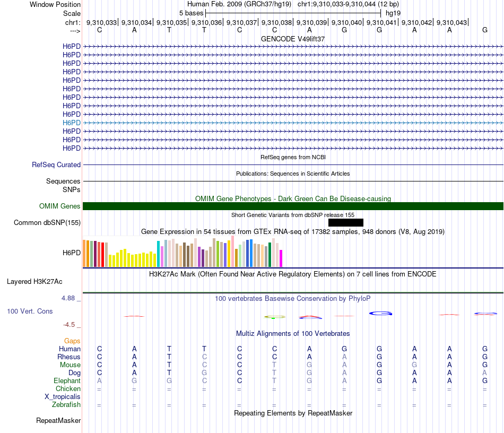The height and width of the screenshot is (433, 504).
Task: Click the topmost H6PD label under GENCODE V49lift37
Action: [x=72, y=46]
